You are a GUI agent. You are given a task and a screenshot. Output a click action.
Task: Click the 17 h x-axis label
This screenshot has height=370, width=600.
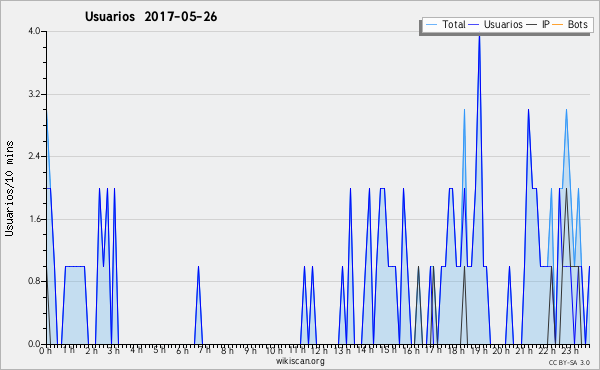point(433,350)
